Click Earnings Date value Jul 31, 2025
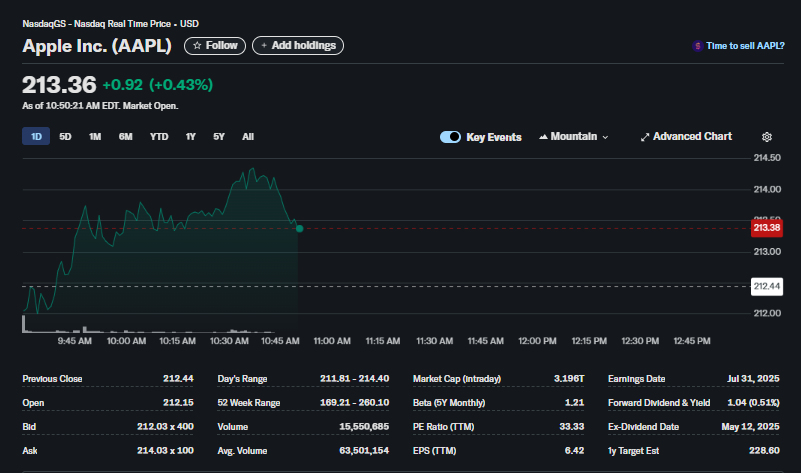Screen dimensions: 801x473 point(753,379)
